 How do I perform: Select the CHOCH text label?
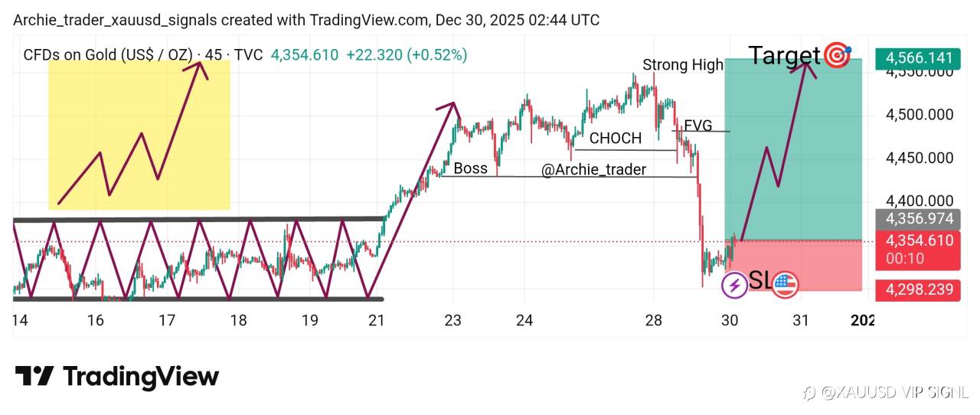click(616, 139)
